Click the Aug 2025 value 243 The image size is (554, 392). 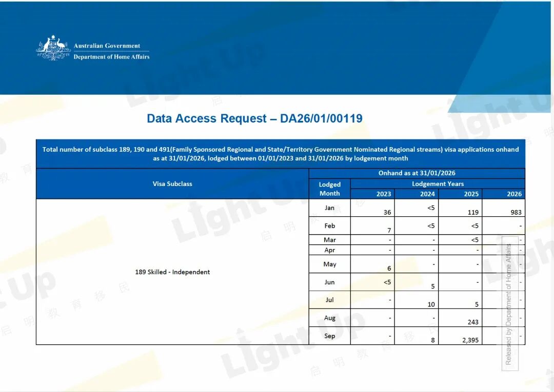[x=473, y=322]
